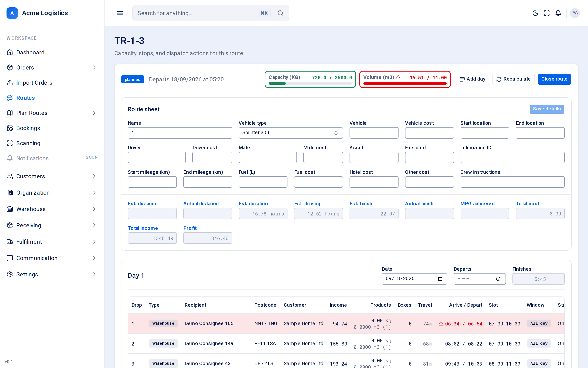
Task: Expand the Organization section chevron
Action: click(x=94, y=193)
